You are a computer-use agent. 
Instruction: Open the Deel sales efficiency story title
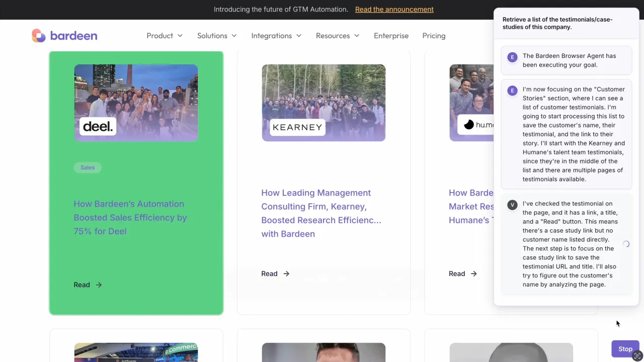coord(130,217)
